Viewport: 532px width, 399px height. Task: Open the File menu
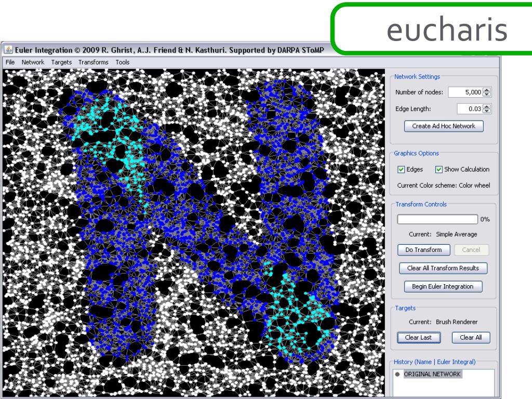pyautogui.click(x=10, y=62)
